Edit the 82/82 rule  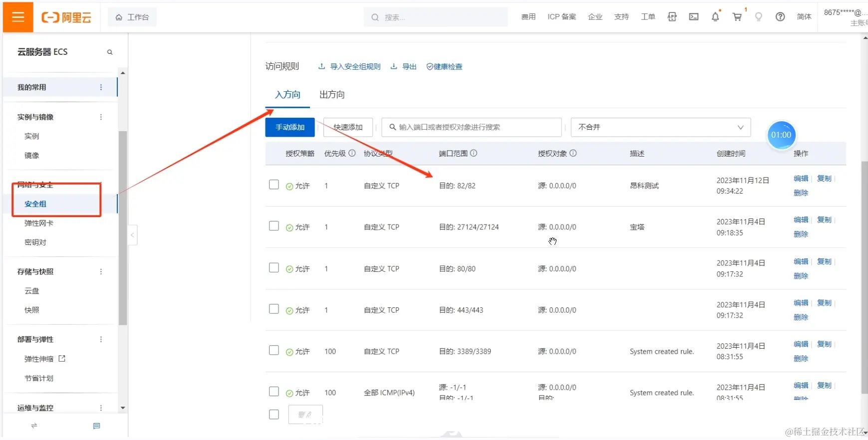coord(801,179)
